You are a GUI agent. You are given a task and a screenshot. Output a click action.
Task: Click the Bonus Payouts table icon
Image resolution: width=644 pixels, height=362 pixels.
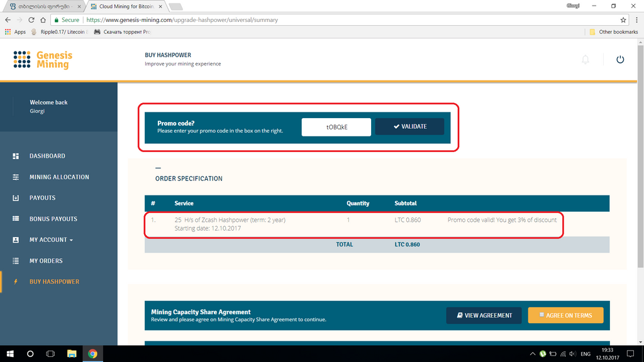pos(16,219)
